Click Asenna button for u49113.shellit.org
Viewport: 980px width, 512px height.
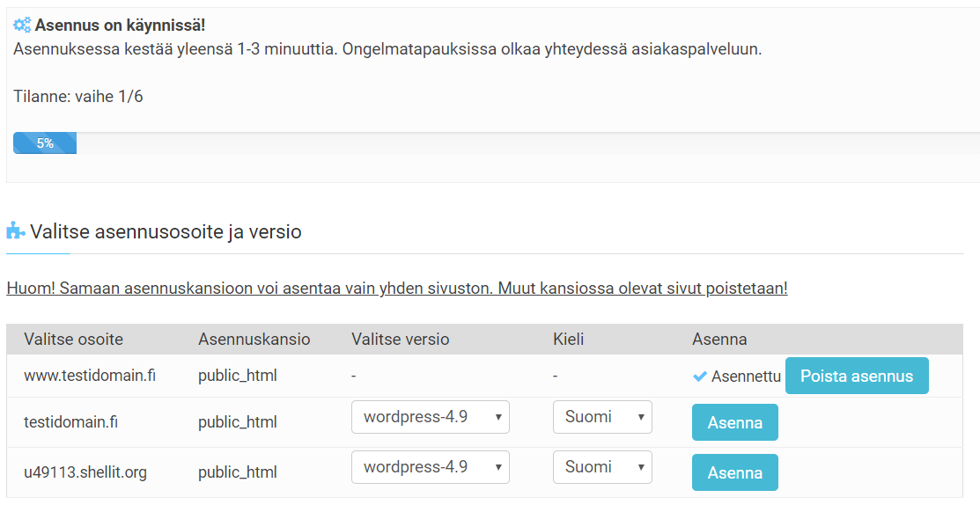[x=735, y=472]
